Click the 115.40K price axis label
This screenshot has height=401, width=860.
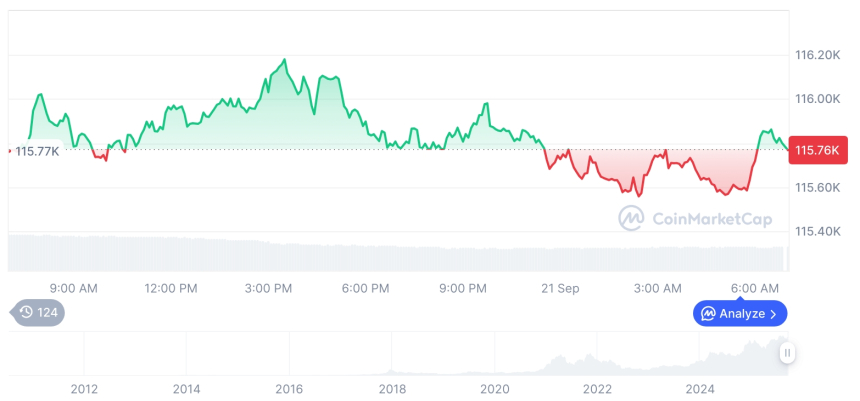pyautogui.click(x=816, y=232)
